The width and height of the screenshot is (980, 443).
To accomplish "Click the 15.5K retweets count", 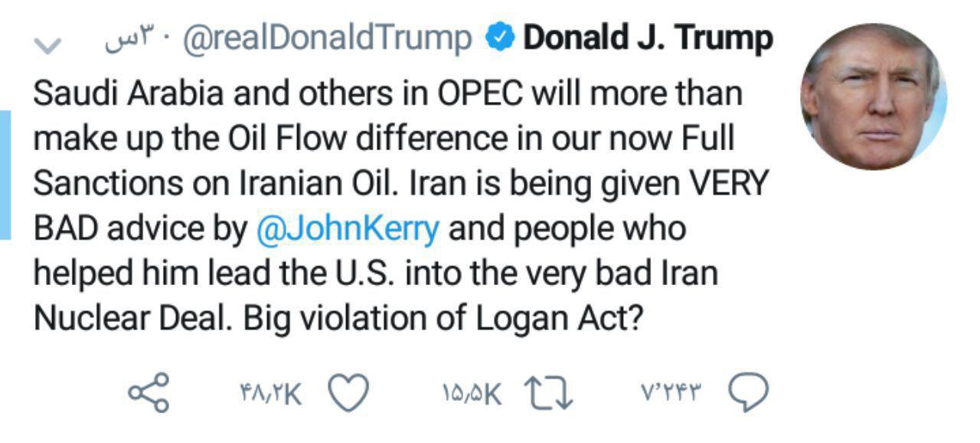I will (x=472, y=394).
